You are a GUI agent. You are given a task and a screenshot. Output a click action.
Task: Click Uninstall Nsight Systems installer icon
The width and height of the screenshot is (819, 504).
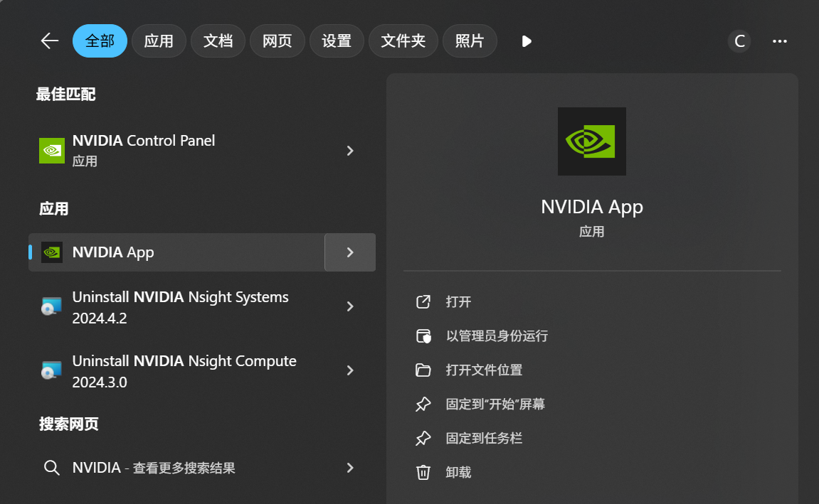pyautogui.click(x=51, y=307)
